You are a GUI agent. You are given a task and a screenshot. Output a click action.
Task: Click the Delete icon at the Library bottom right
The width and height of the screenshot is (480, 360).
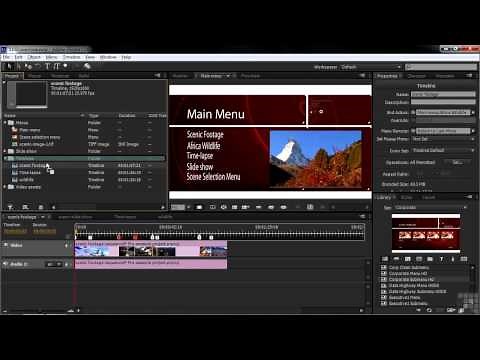[x=462, y=310]
